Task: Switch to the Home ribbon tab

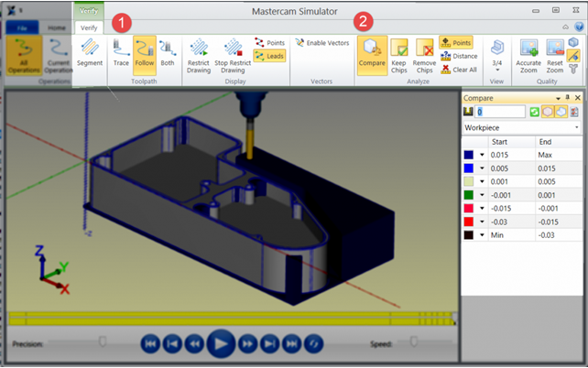Action: (x=56, y=27)
